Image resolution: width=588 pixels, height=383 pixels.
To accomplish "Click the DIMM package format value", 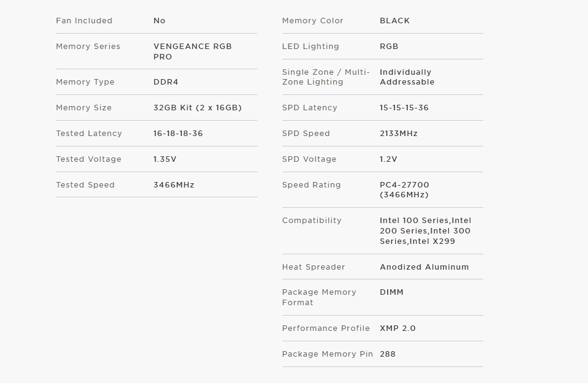I will (391, 292).
